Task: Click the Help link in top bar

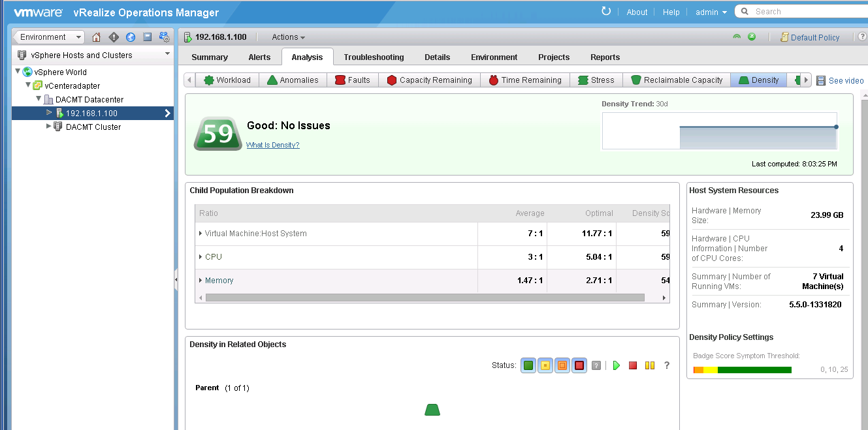Action: click(671, 12)
